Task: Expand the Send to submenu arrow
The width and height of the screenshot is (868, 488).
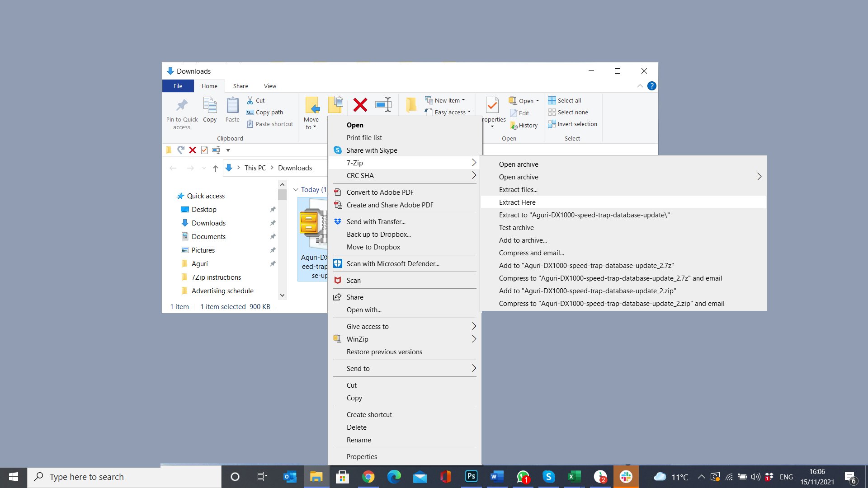Action: coord(473,368)
